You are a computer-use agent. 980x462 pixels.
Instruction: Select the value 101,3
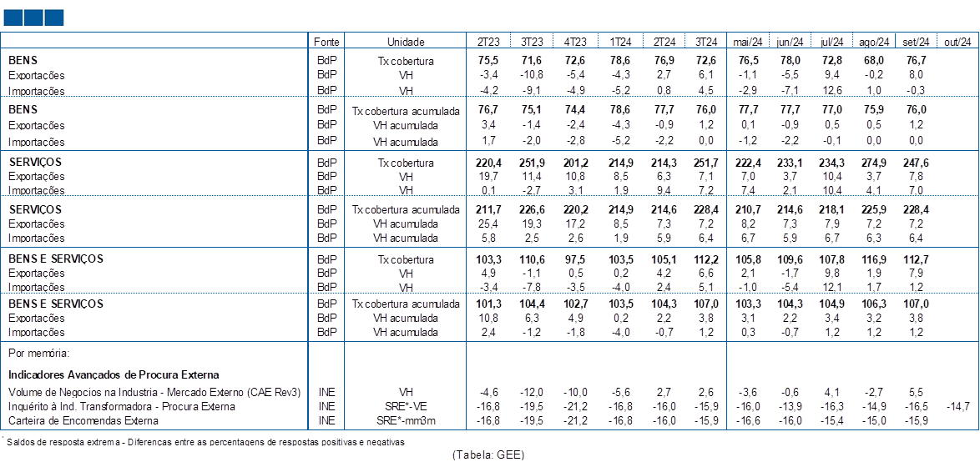489,304
